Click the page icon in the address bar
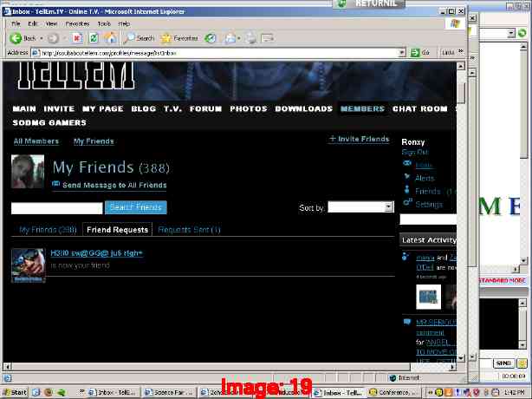 pyautogui.click(x=36, y=53)
